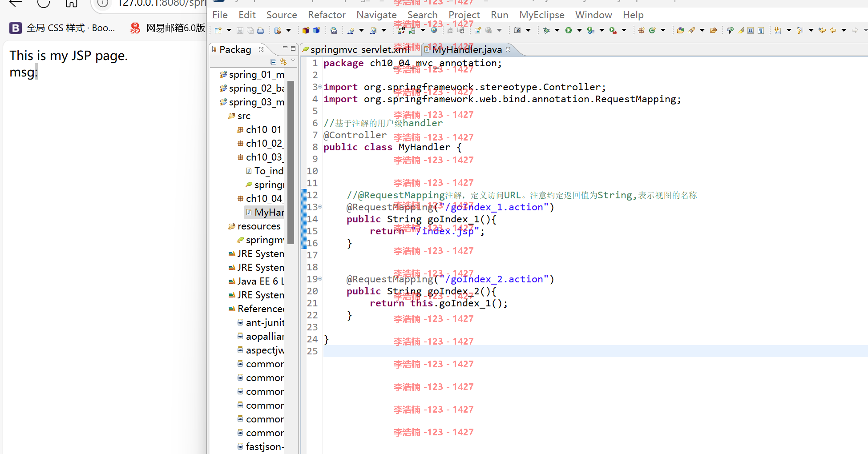Open the web browser globe icon
The height and width of the screenshot is (454, 868).
tap(434, 30)
